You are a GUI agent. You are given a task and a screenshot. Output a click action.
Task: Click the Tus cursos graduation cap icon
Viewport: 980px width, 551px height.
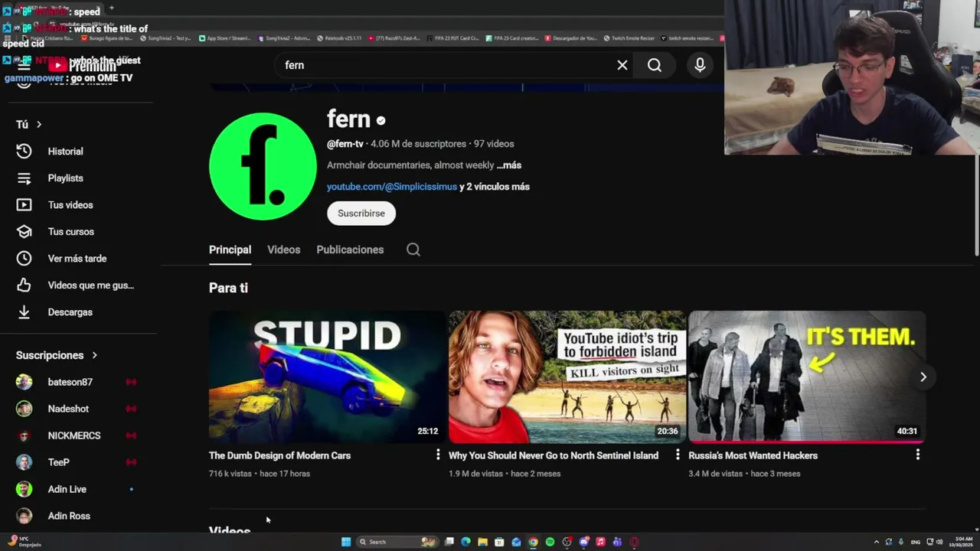point(24,232)
